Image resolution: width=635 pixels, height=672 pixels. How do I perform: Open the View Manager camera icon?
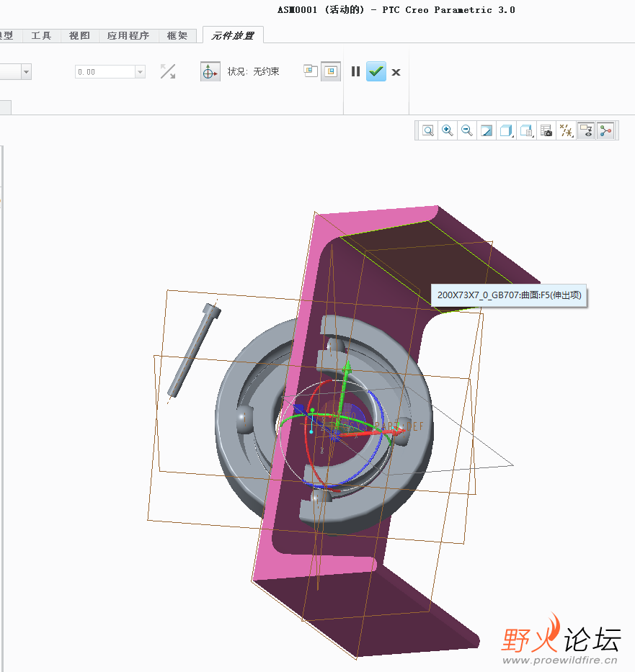pos(546,130)
